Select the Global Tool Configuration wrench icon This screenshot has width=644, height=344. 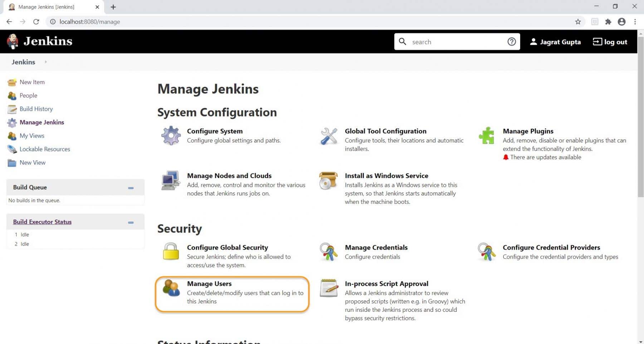[328, 136]
